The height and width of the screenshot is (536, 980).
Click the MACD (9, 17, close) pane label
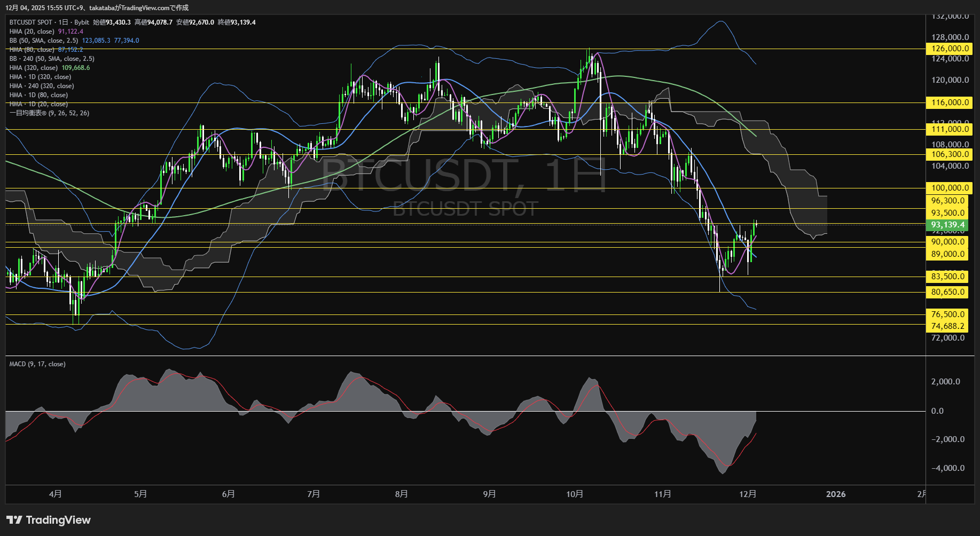(37, 364)
